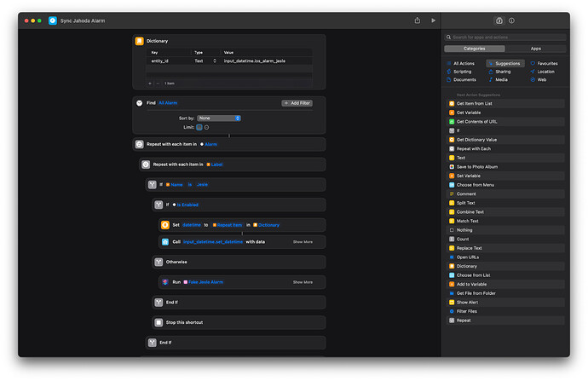Viewport: 588px width, 381px height.
Task: Click the Fake Jesle Alarm shortcut parameter
Action: [x=204, y=282]
